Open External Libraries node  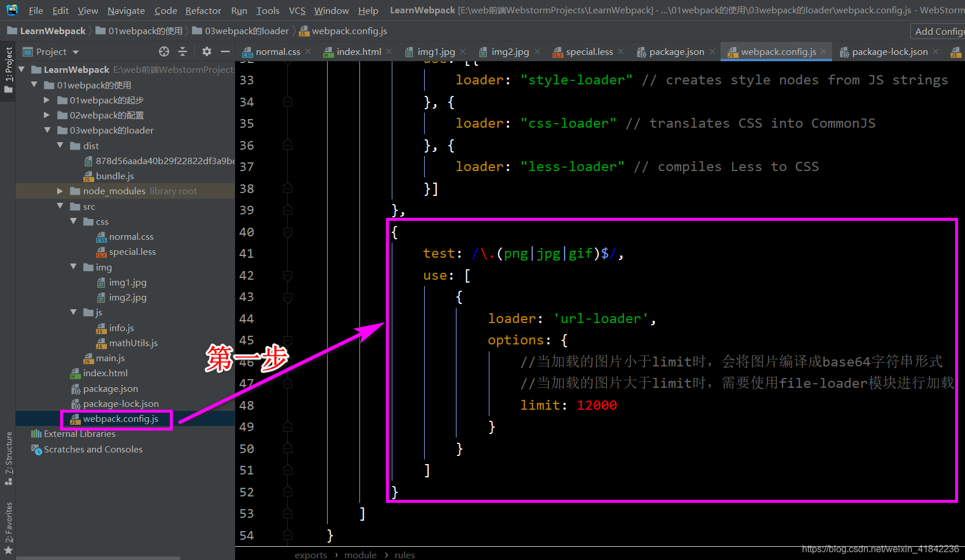tap(73, 434)
